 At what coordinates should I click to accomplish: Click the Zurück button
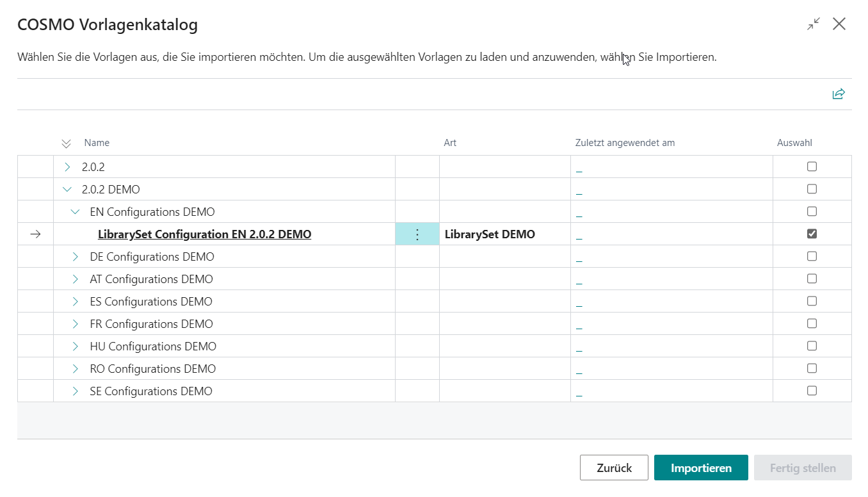pos(613,468)
